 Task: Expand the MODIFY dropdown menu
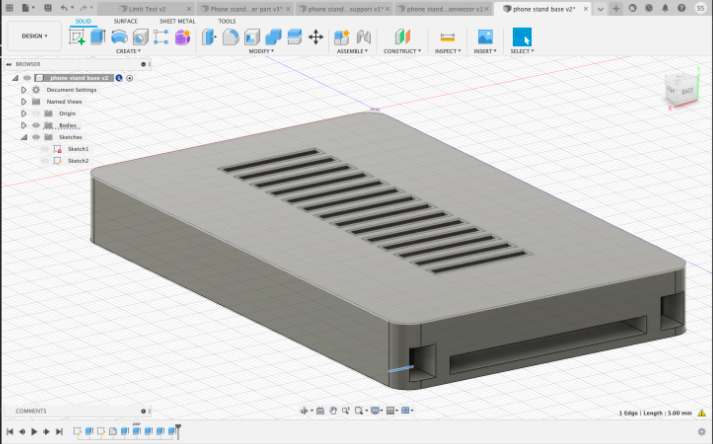click(261, 51)
